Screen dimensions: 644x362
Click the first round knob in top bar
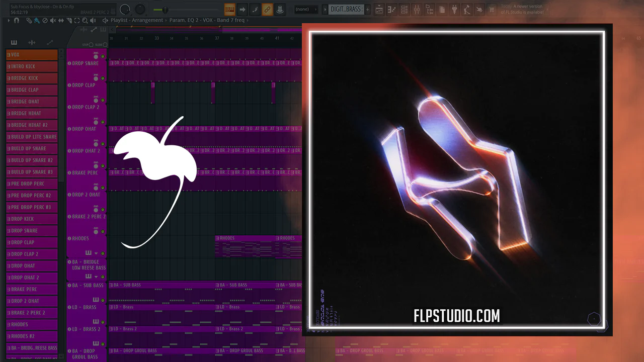125,9
